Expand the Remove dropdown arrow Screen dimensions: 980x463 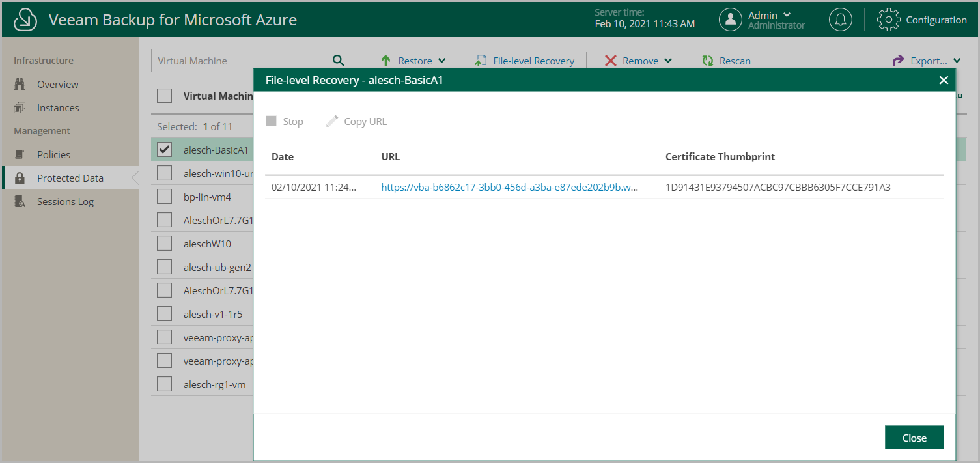[x=668, y=61]
